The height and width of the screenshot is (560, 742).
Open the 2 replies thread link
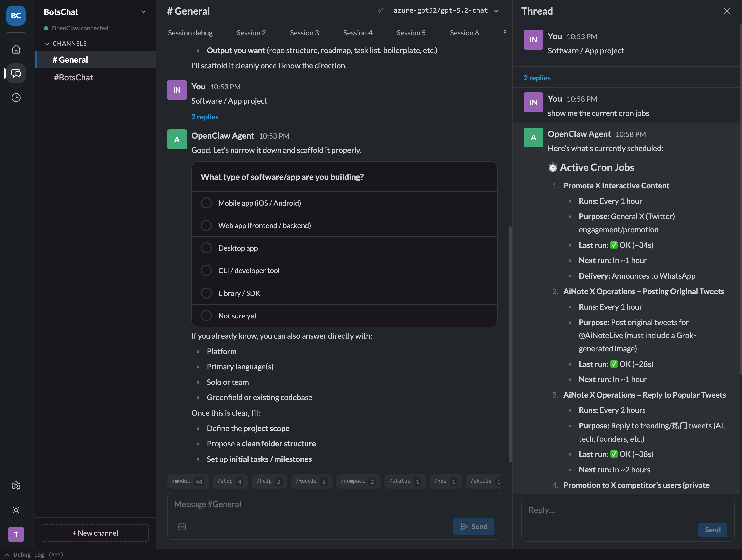pyautogui.click(x=205, y=116)
